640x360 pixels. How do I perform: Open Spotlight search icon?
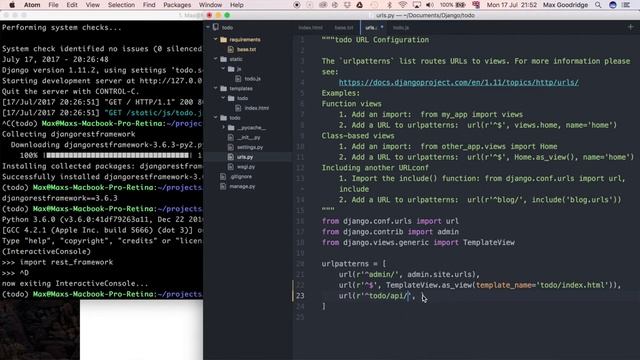598,5
